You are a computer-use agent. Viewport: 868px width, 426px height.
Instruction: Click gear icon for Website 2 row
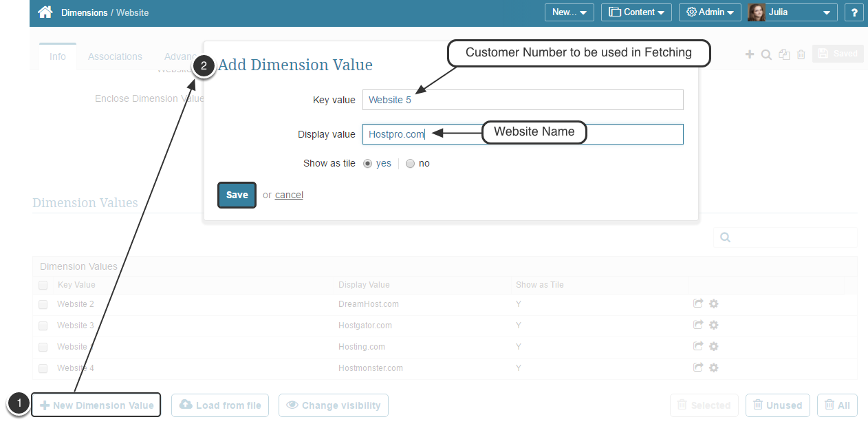click(x=714, y=304)
